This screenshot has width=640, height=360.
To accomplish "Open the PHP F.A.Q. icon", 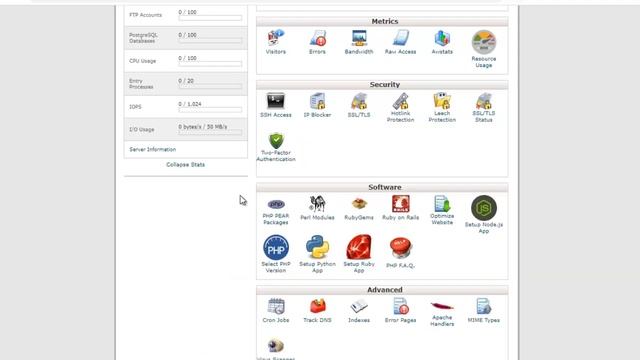I will [x=401, y=248].
